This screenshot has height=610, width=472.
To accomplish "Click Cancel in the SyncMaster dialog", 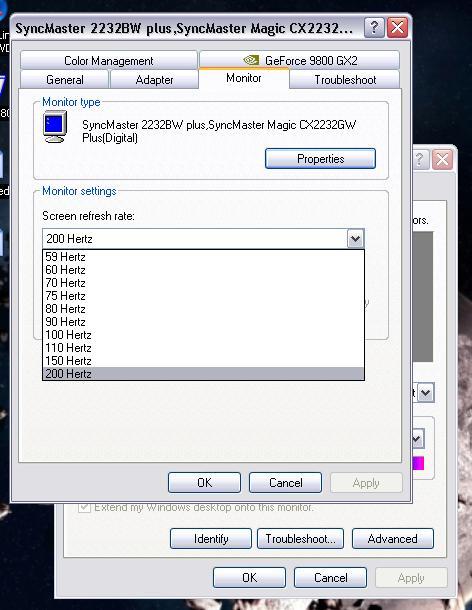I will tap(285, 483).
